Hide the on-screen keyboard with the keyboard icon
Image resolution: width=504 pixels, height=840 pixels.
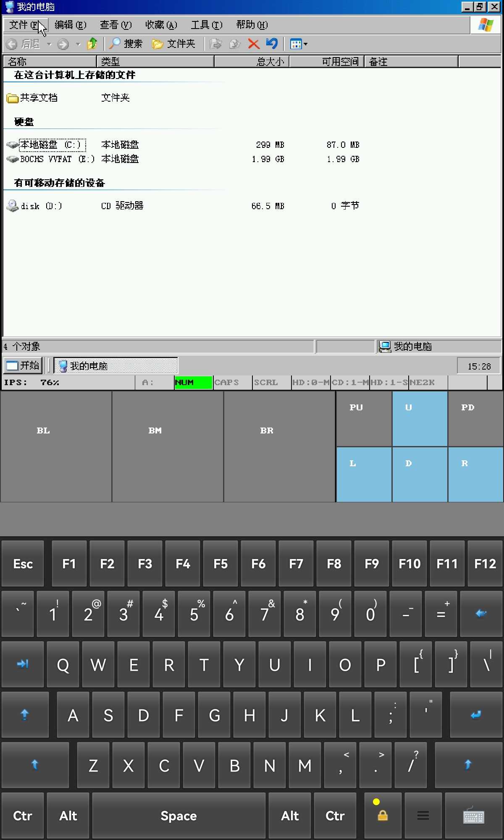pos(473,816)
